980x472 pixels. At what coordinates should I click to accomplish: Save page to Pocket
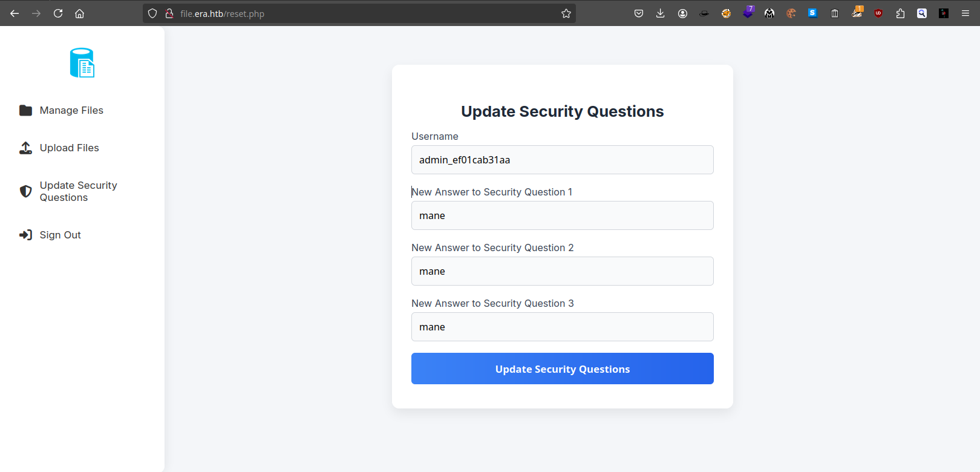pyautogui.click(x=639, y=13)
